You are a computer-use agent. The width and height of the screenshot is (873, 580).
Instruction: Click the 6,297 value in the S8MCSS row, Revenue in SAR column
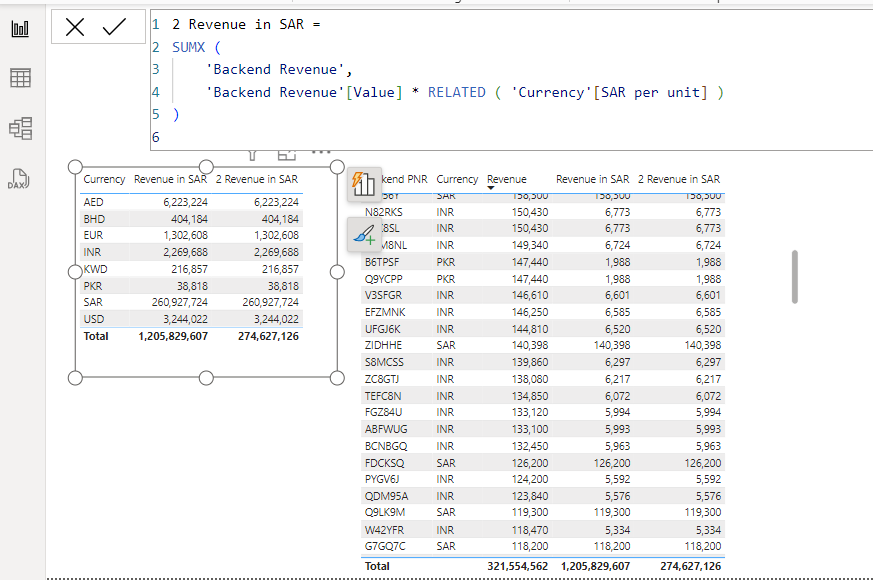point(617,362)
